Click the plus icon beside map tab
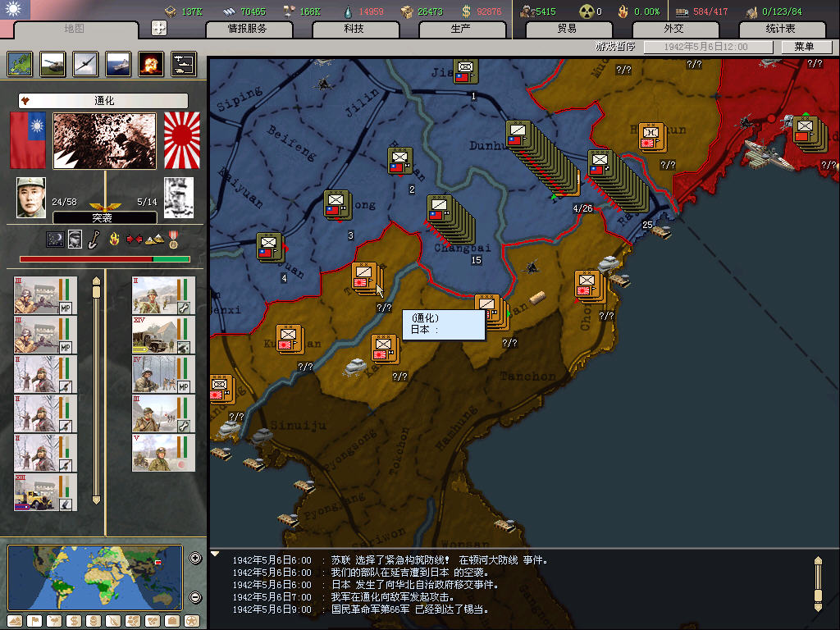 coord(159,28)
